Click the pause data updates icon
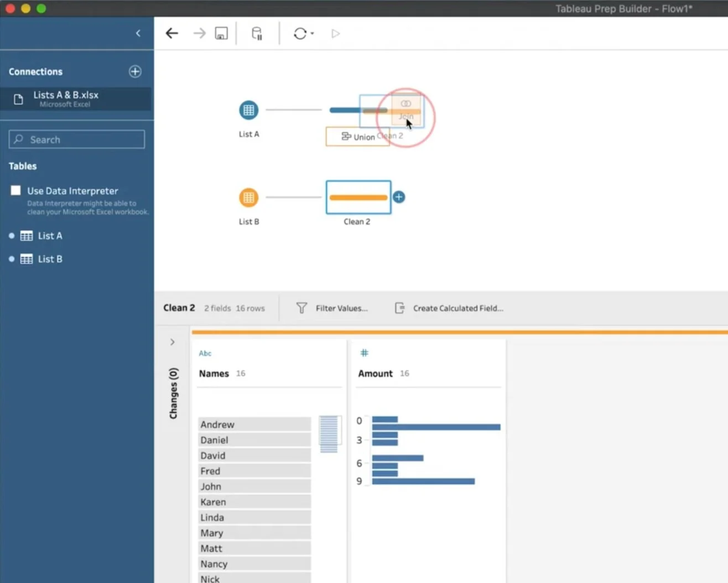The width and height of the screenshot is (728, 583). pos(257,33)
